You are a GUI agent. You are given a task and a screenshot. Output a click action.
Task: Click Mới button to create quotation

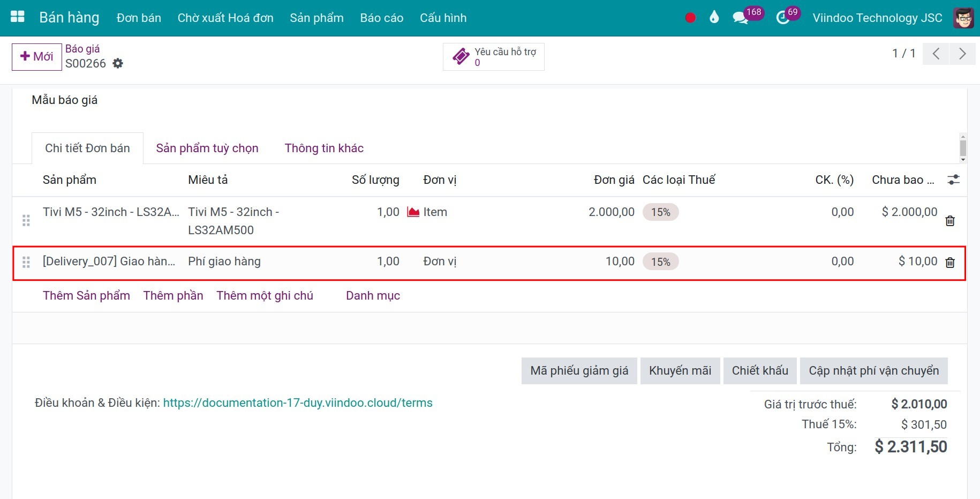point(37,57)
